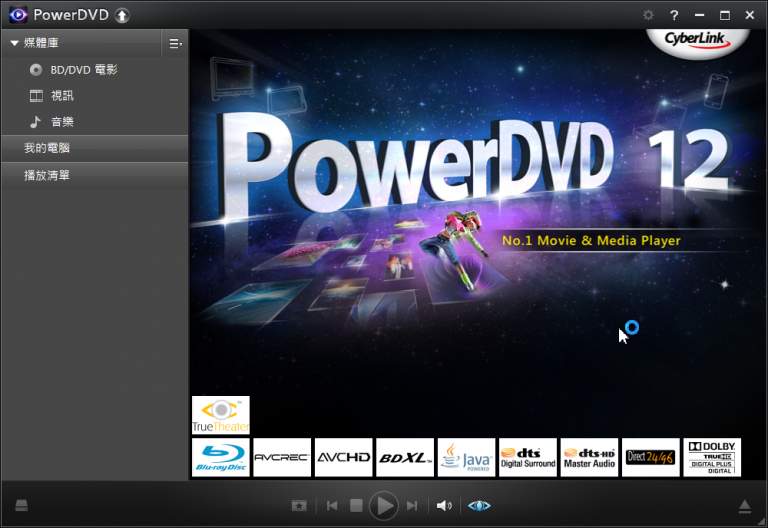This screenshot has width=768, height=528.
Task: Click the No.1 Movie & Media Player text
Action: (x=591, y=240)
